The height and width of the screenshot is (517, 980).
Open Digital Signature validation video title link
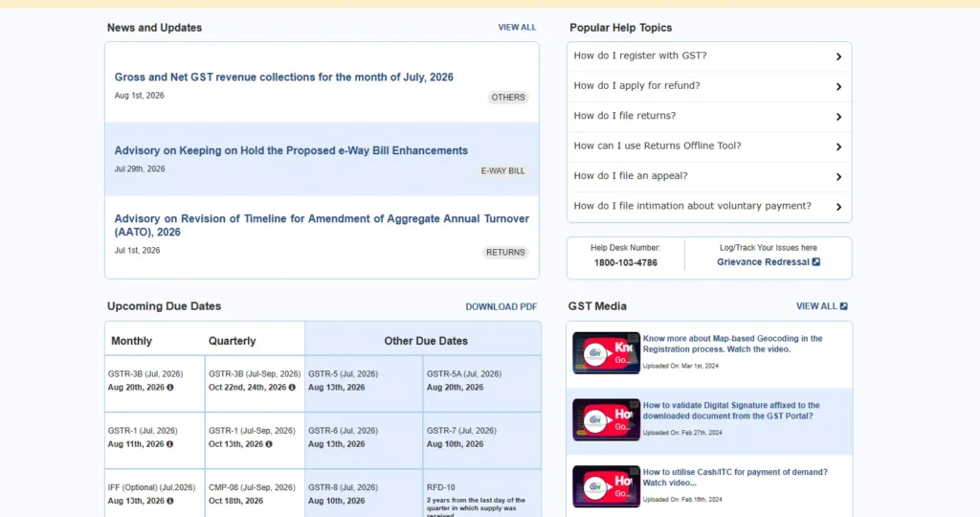coord(731,411)
